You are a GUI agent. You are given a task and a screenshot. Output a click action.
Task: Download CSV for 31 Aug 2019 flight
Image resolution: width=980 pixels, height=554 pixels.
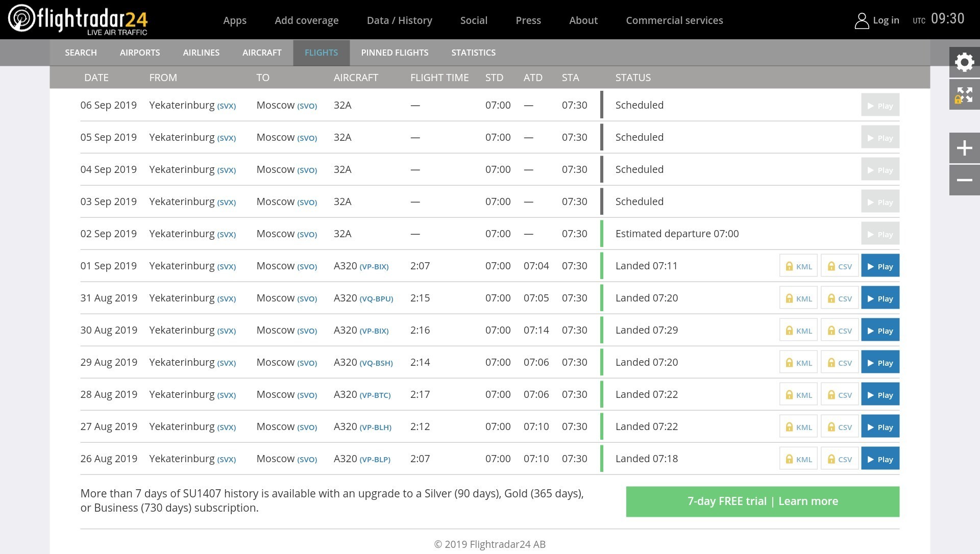[x=840, y=298]
